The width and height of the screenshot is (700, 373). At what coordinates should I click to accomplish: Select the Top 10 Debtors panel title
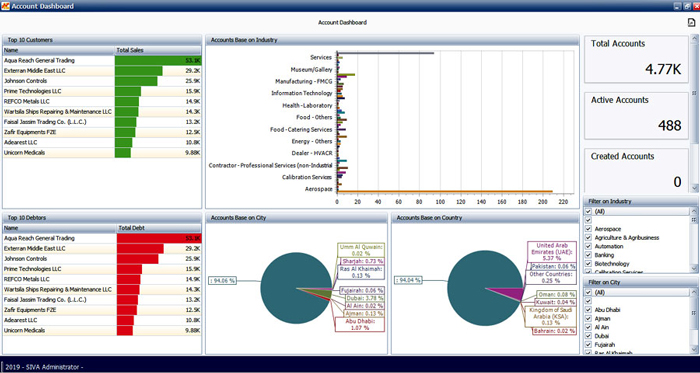click(27, 218)
